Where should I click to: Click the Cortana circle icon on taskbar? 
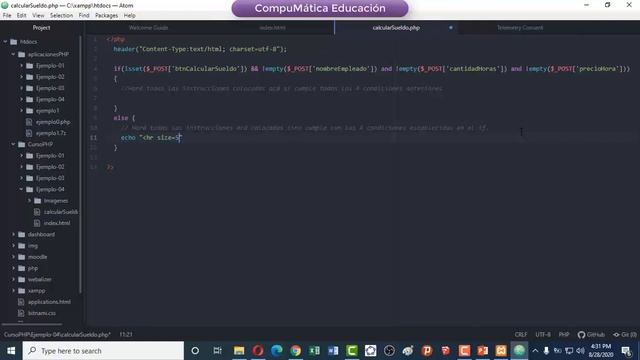[x=195, y=351]
